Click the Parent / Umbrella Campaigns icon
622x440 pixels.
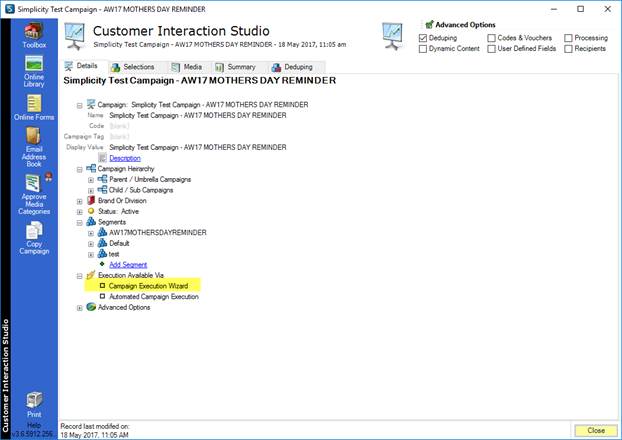coord(102,179)
